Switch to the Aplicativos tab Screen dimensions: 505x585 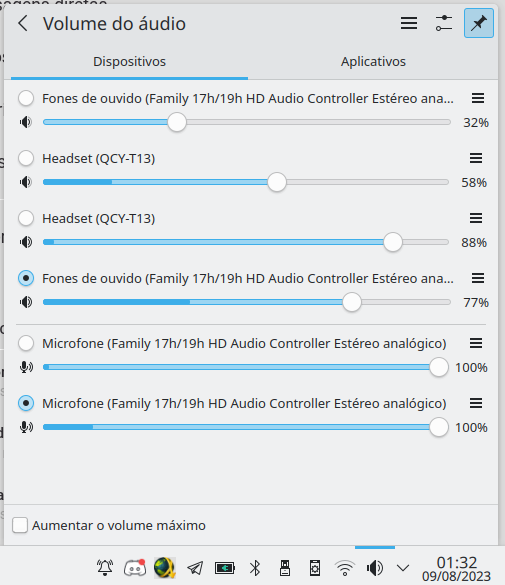click(x=373, y=62)
